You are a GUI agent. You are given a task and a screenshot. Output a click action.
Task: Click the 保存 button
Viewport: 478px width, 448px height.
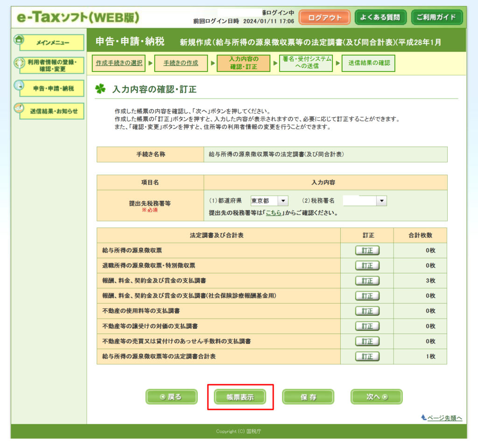click(x=308, y=397)
